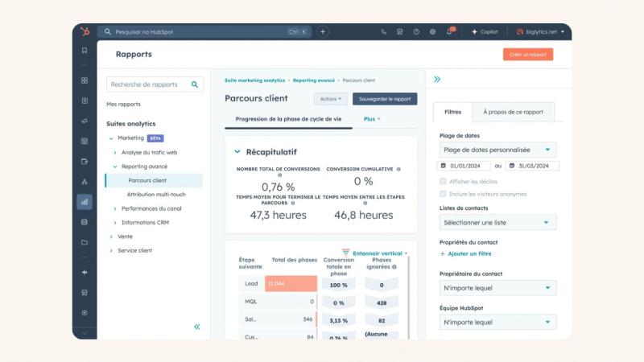Open the Plage de dates personnalisée dropdown
The image size is (644, 362).
[x=497, y=150]
